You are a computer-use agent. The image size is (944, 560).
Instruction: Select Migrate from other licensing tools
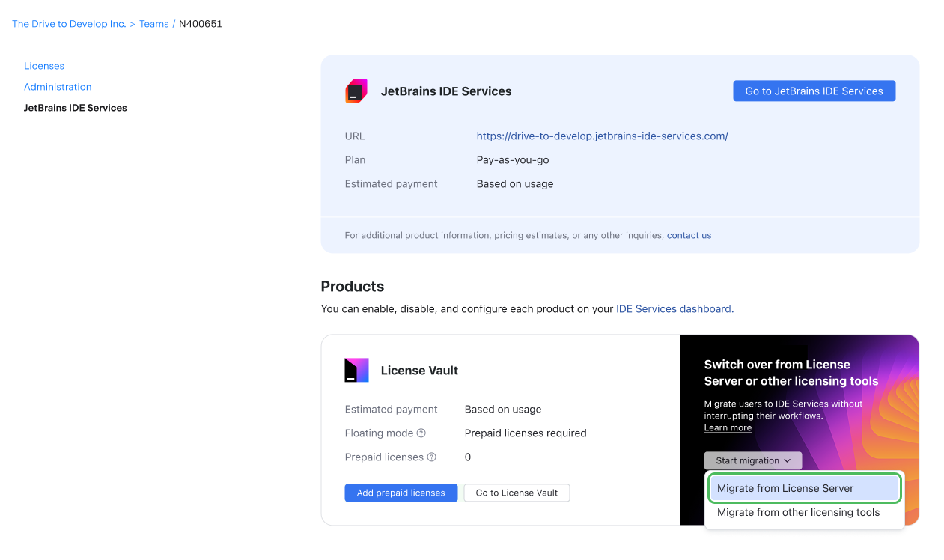point(798,512)
